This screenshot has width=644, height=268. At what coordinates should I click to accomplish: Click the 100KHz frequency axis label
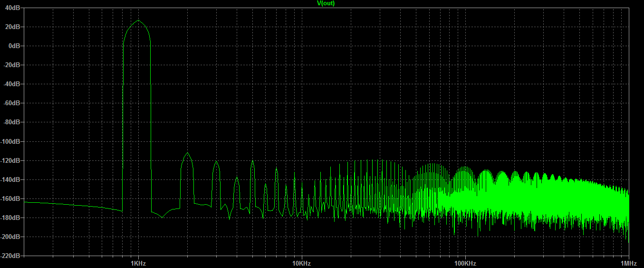(x=465, y=263)
